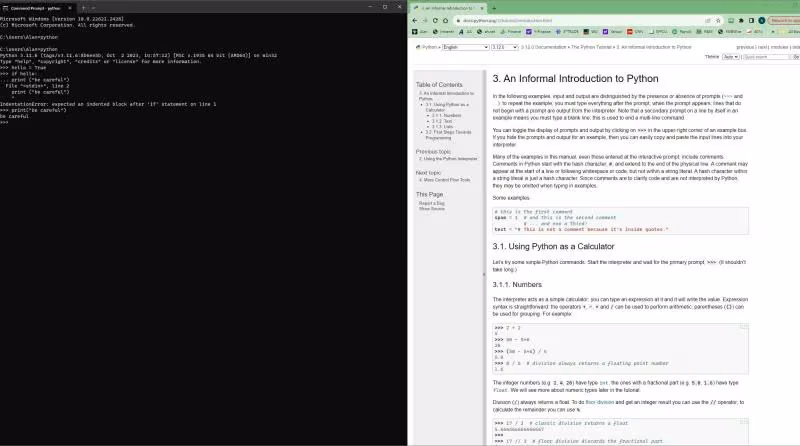Click the Report a Bug link
Viewport: 800px width, 446px height.
(x=432, y=203)
